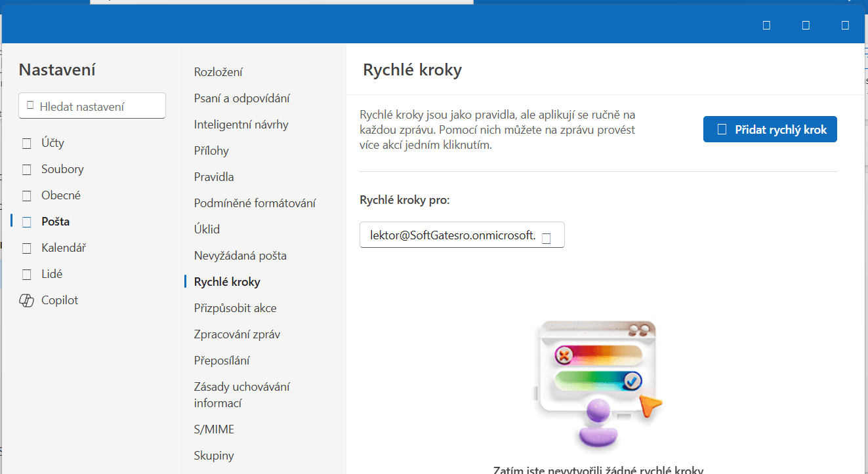Open Přizpůsobit akce settings
The height and width of the screenshot is (474, 868).
point(235,308)
